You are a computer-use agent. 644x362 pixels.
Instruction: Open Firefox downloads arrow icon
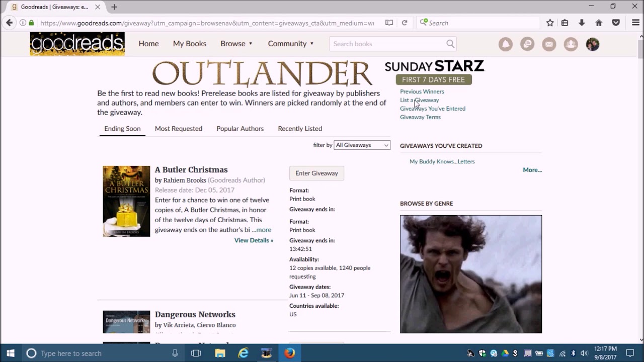click(582, 23)
